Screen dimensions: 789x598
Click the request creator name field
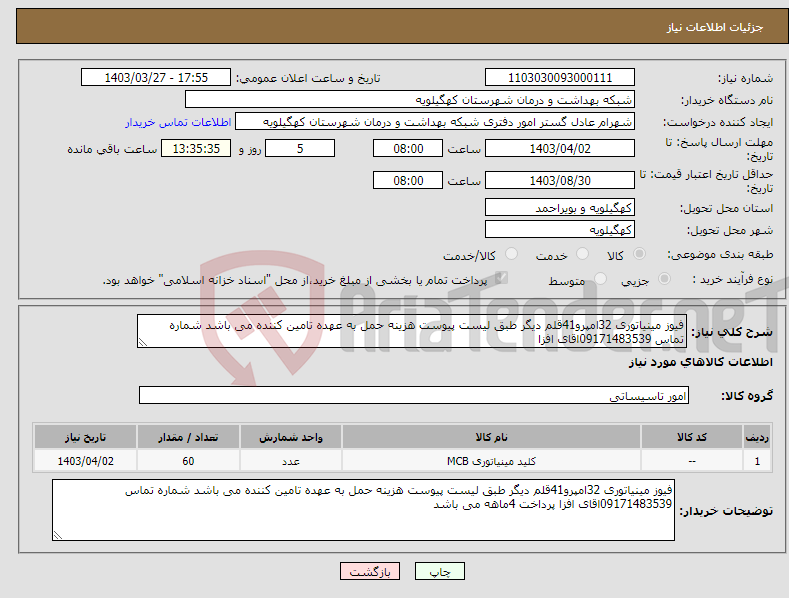435,122
